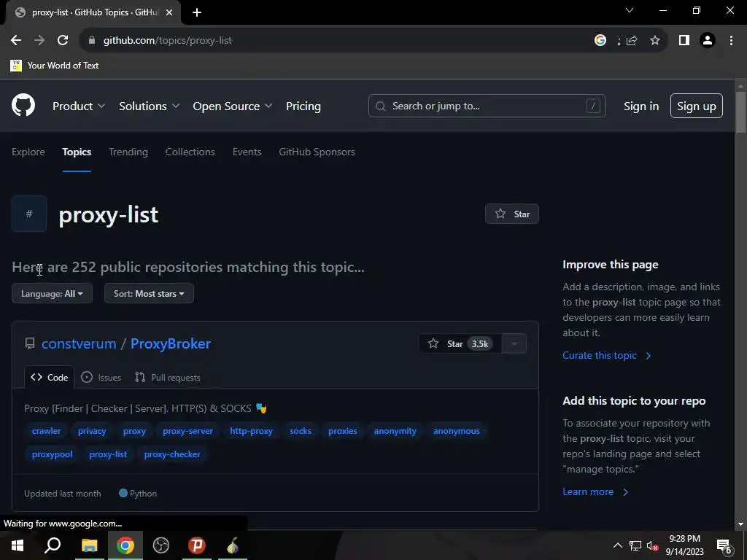Click the privacy topic tag
Viewport: 747px width, 560px height.
[x=92, y=431]
